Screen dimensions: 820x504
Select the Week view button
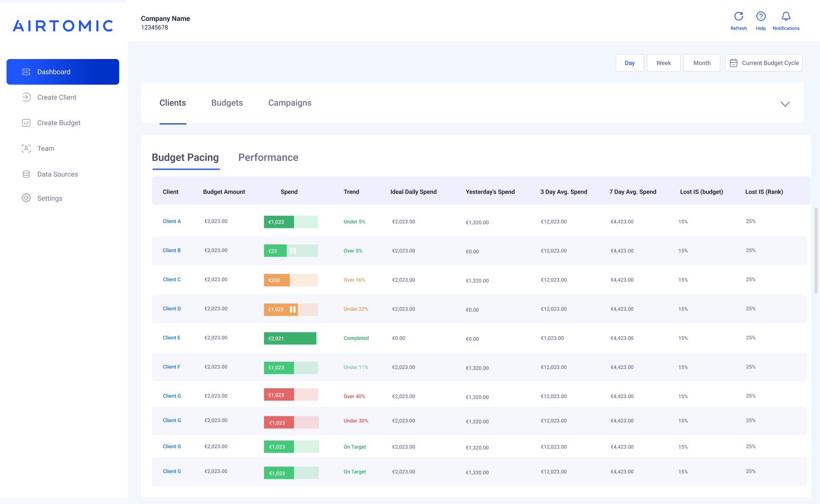[x=663, y=63]
